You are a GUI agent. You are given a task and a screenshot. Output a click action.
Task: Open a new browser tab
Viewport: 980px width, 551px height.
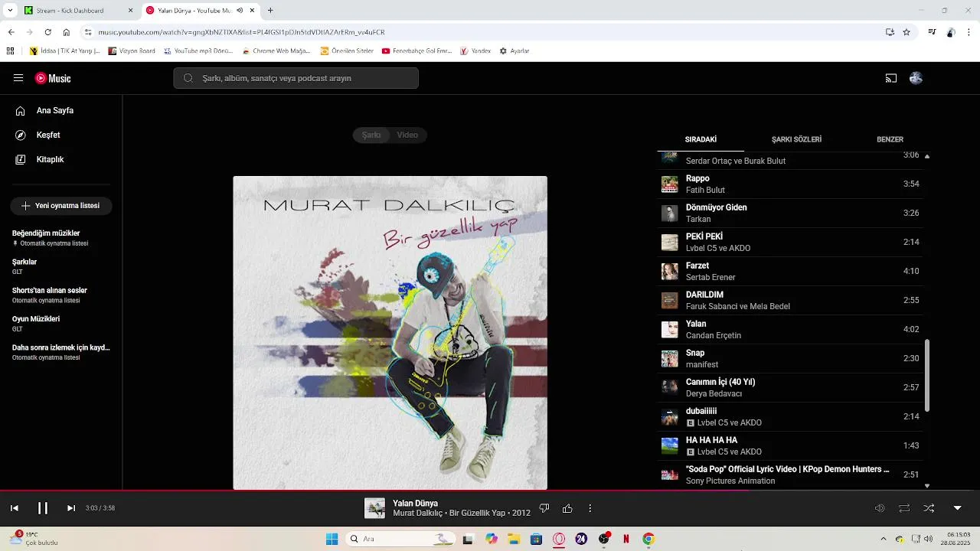point(270,11)
